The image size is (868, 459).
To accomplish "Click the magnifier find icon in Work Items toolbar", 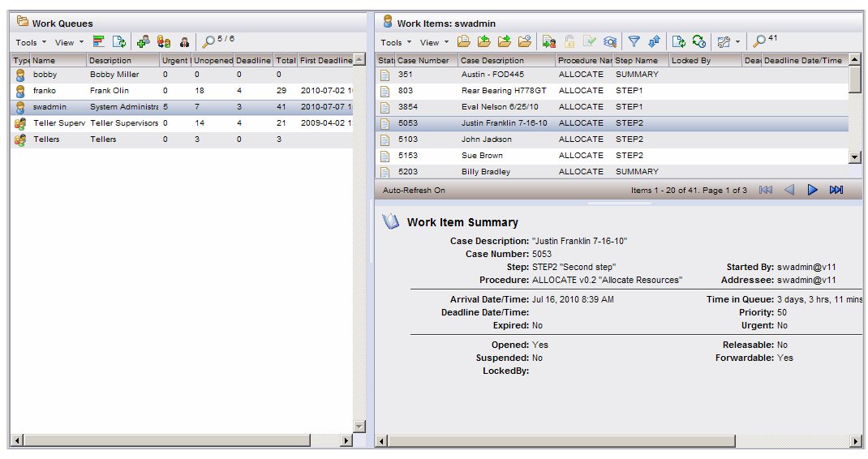I will tap(759, 41).
